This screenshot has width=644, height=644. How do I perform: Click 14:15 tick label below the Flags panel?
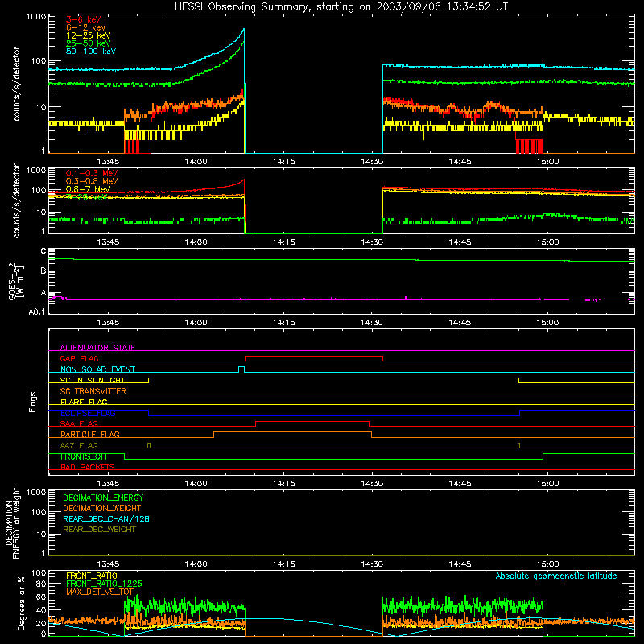[x=284, y=484]
